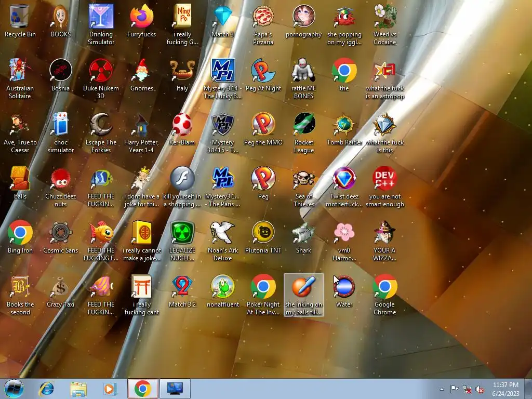The image size is (532, 399).
Task: Select the Gnomes shortcut icon
Action: point(141,70)
